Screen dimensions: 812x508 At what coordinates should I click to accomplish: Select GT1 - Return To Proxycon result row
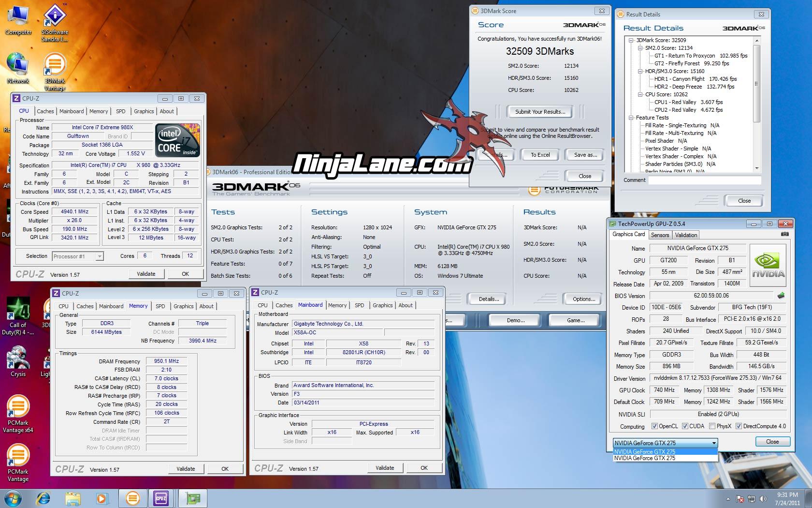(x=701, y=56)
